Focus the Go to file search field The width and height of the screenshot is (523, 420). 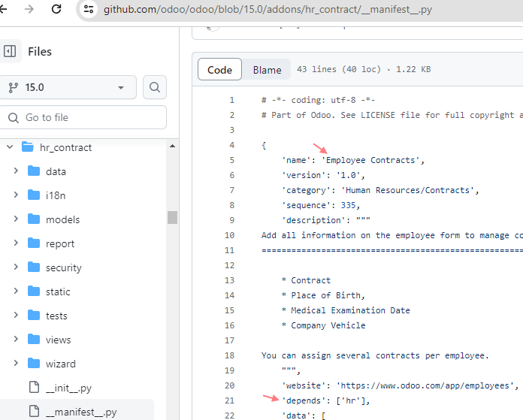click(83, 117)
